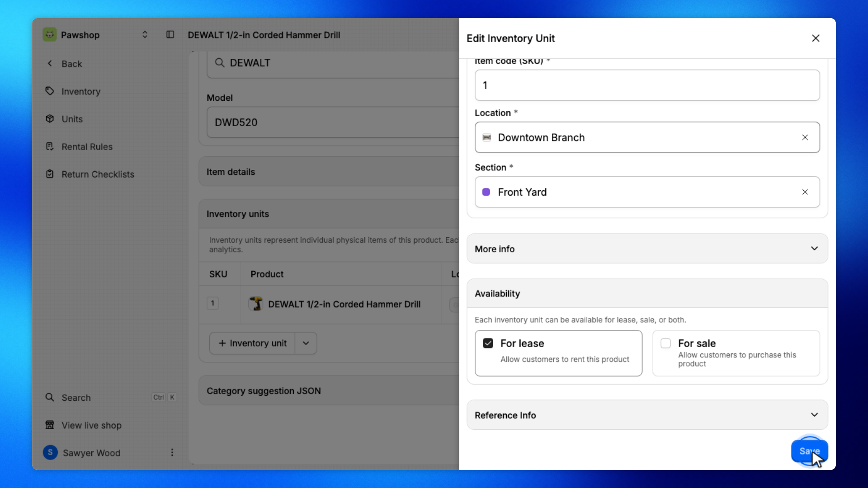Toggle the For lease checkbox
Image resolution: width=868 pixels, height=488 pixels.
tap(488, 343)
